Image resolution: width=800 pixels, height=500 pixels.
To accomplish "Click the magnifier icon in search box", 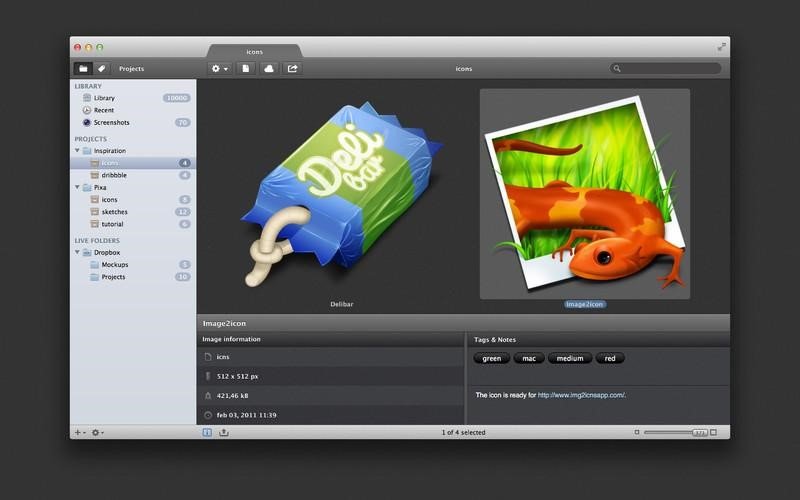I will tap(617, 68).
